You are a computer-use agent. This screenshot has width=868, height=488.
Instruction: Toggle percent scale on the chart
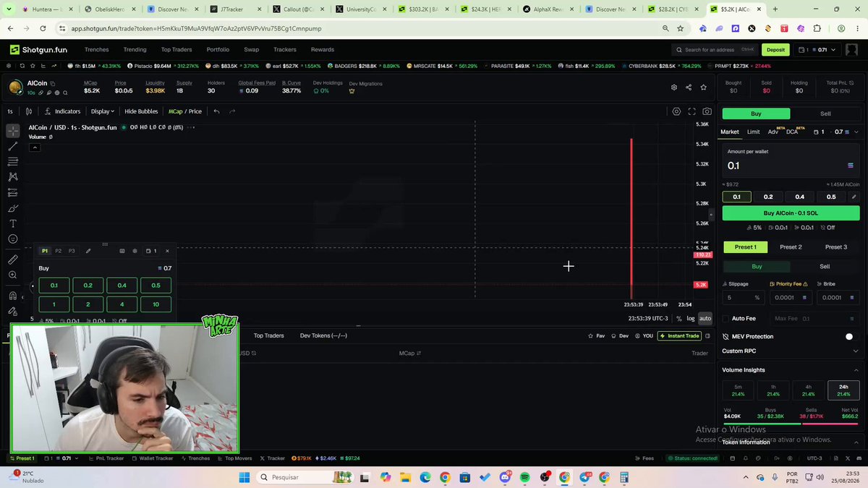tap(678, 319)
